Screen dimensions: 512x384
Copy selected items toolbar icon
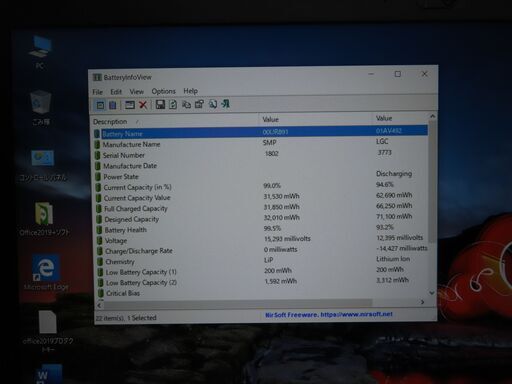coord(186,104)
